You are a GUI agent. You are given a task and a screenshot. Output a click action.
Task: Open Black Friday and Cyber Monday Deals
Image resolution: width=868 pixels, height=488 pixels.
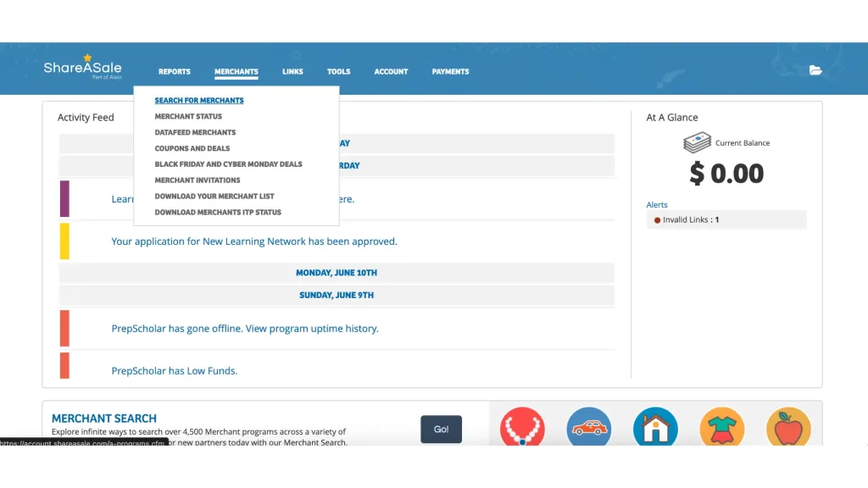click(x=229, y=164)
